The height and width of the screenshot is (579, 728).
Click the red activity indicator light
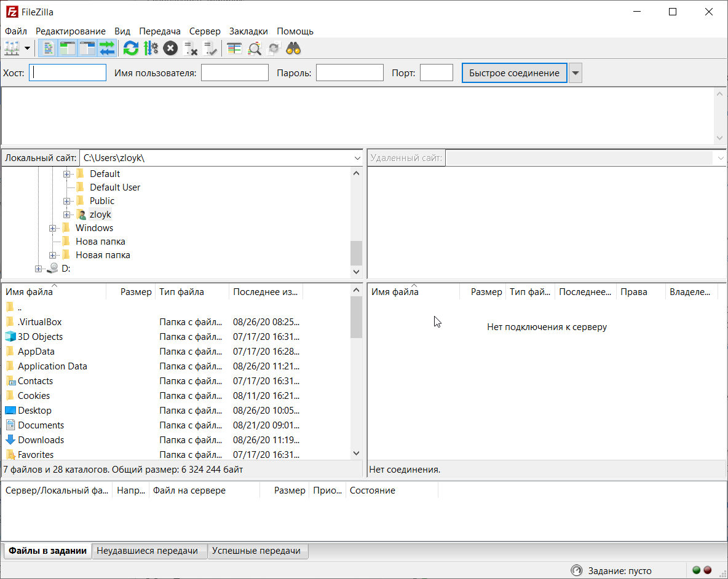708,570
